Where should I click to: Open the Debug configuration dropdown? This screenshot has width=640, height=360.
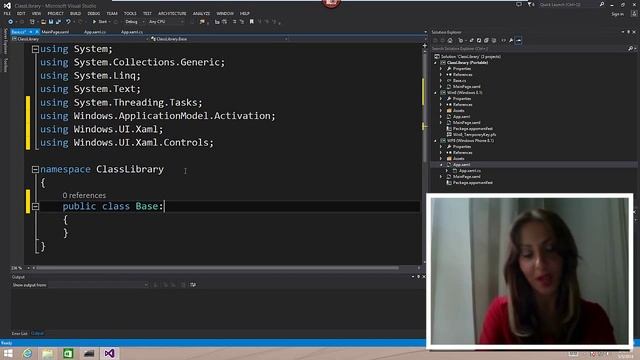[134, 22]
